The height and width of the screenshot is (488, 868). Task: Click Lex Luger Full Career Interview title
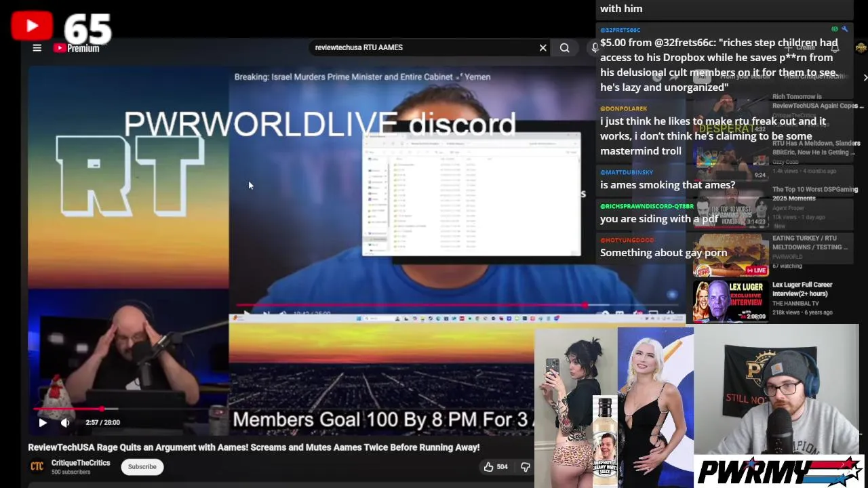pyautogui.click(x=802, y=289)
